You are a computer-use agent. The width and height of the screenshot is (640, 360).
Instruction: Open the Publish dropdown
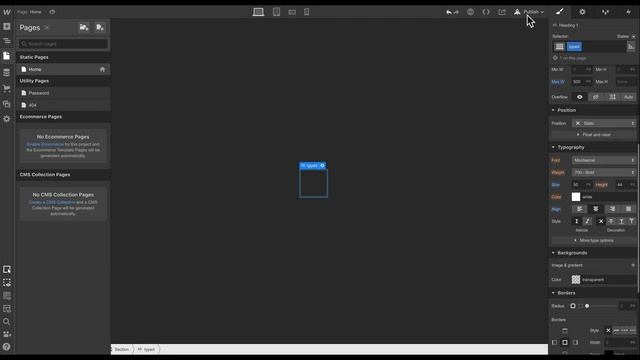[x=529, y=12]
